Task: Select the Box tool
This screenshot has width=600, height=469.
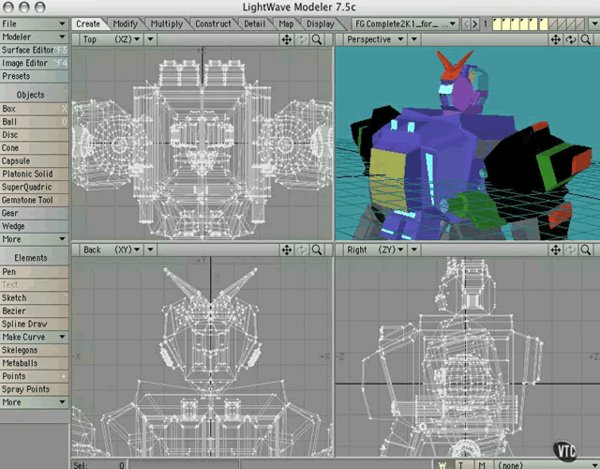Action: click(x=34, y=109)
